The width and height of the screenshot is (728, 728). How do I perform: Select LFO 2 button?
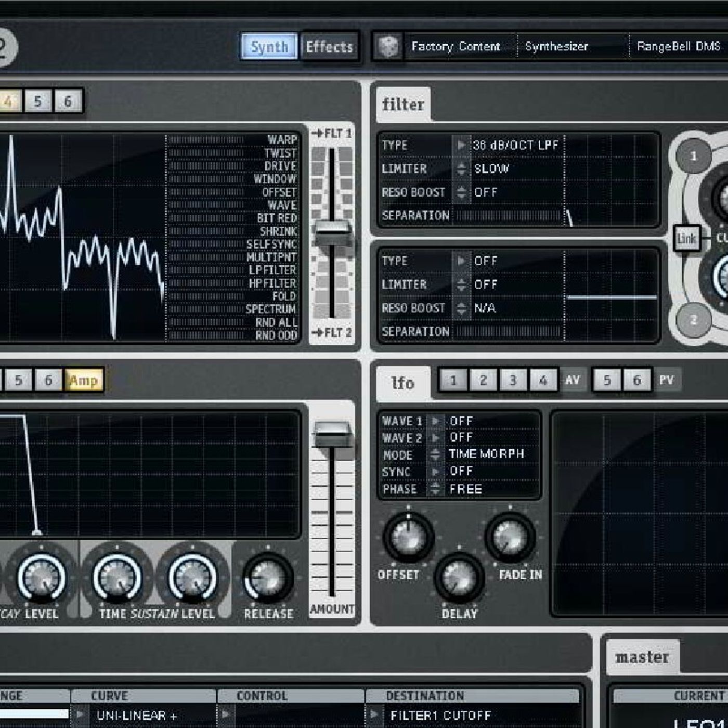[483, 380]
